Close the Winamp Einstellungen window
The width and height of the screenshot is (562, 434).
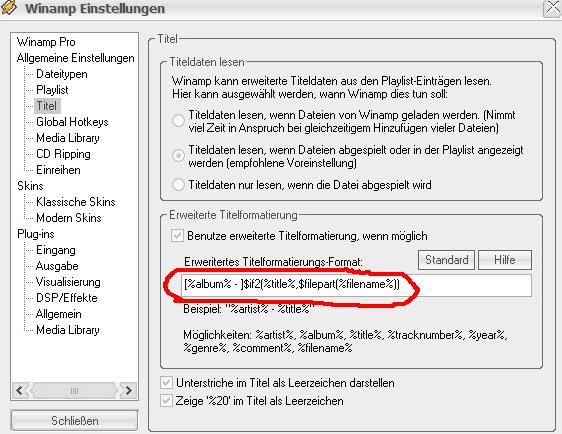coord(552,9)
